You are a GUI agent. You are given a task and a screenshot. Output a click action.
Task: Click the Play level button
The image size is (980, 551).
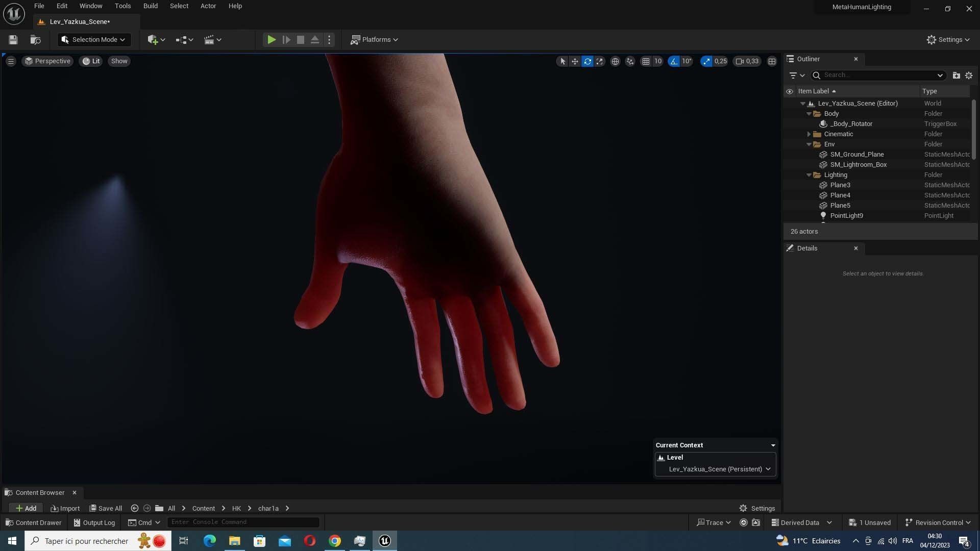tap(272, 40)
